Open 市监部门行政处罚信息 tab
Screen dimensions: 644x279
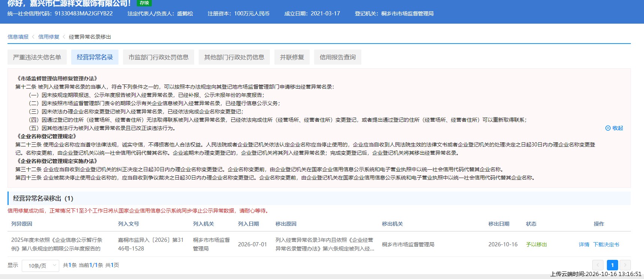[x=159, y=57]
